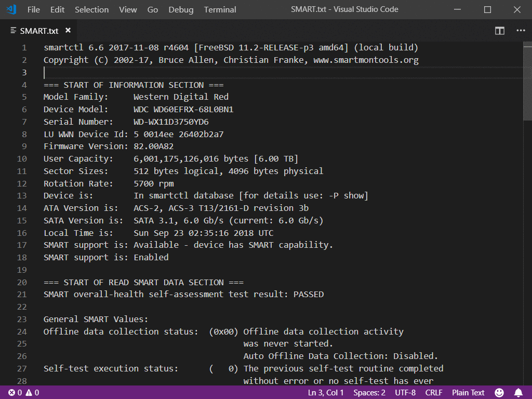
Task: Open the feedback smiley icon
Action: [499, 393]
